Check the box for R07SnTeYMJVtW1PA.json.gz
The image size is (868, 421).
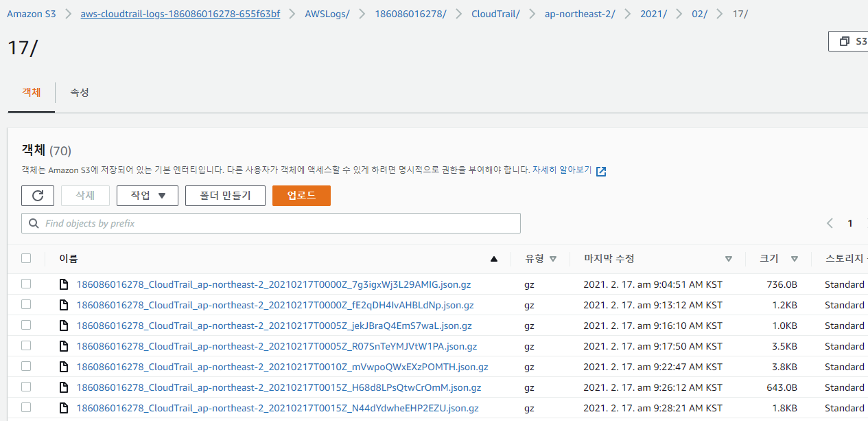pos(26,345)
